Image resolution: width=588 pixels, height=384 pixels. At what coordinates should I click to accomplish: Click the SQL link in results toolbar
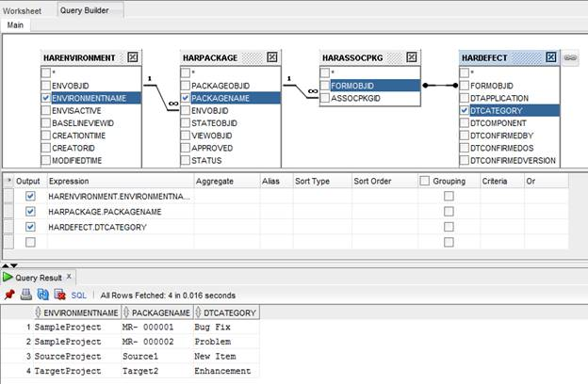(x=80, y=295)
